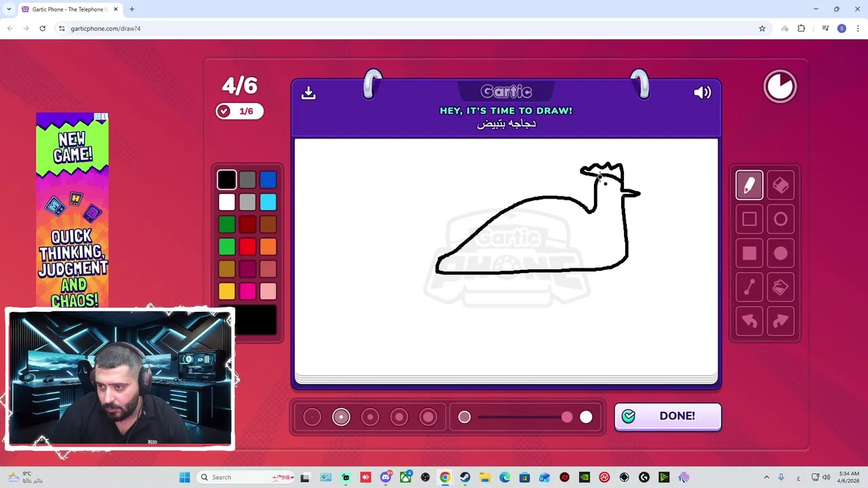
Task: Undo the last stroke
Action: point(749,321)
